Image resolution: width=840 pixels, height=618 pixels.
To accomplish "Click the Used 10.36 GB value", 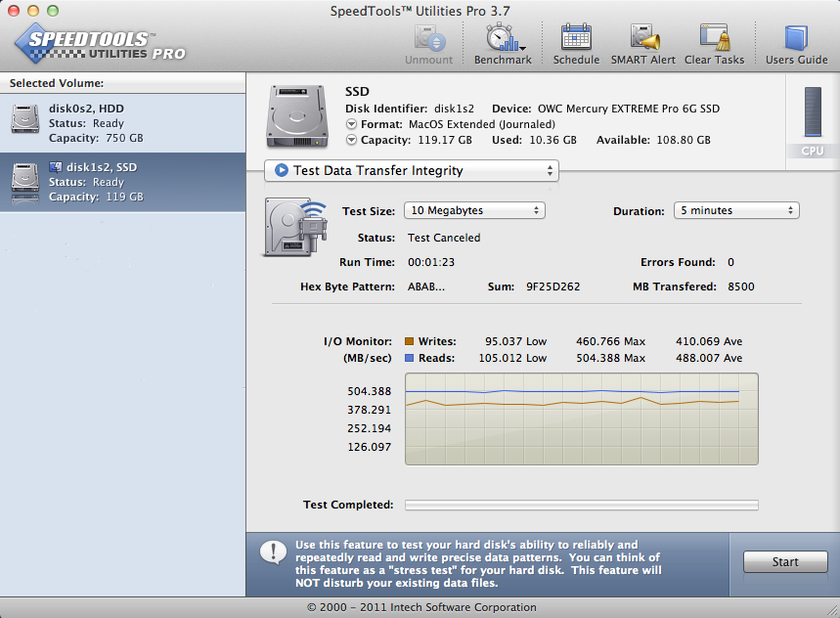I will pyautogui.click(x=553, y=140).
